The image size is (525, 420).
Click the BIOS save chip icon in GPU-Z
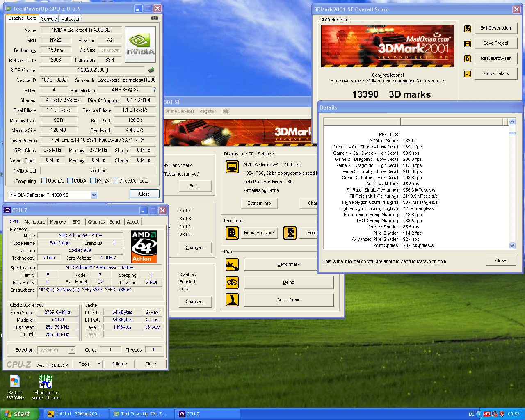point(151,70)
